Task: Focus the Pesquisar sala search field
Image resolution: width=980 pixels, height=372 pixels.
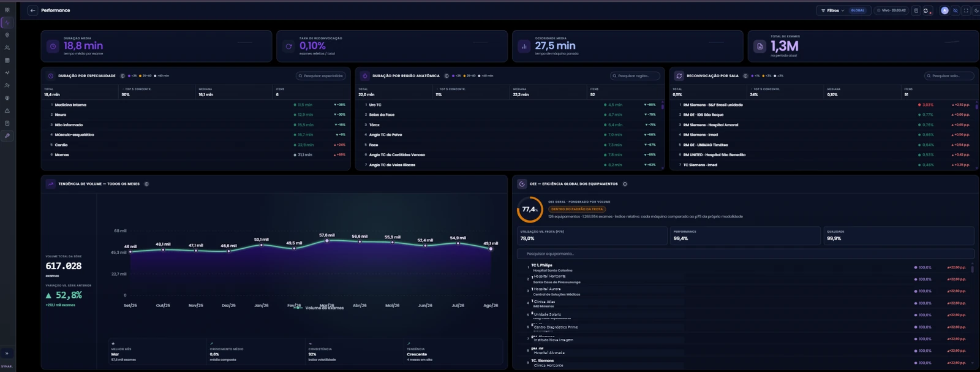Action: pos(949,76)
